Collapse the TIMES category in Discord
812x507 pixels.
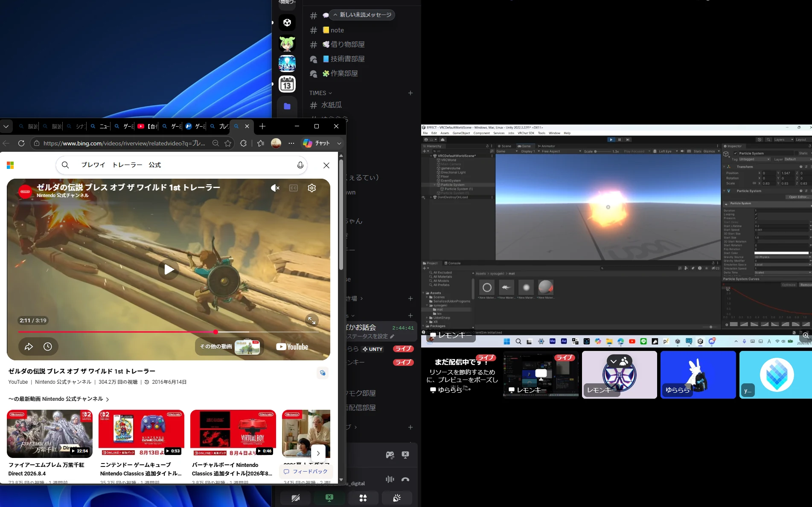[320, 93]
